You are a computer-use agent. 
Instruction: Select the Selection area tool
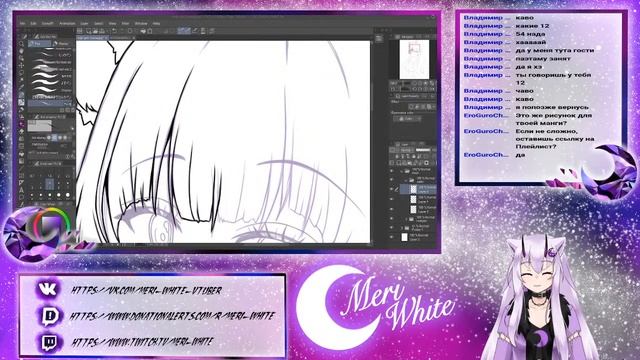[x=21, y=72]
